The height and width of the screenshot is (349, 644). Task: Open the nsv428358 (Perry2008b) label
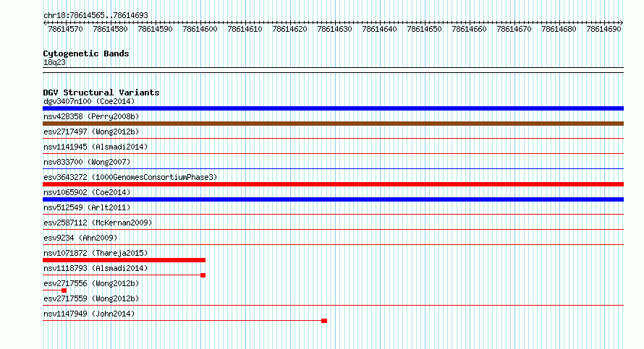[91, 116]
